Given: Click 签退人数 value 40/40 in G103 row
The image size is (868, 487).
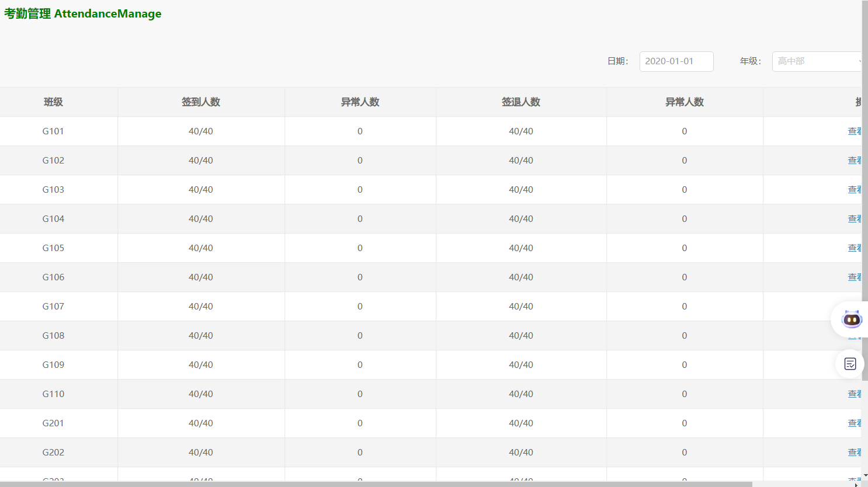Looking at the screenshot, I should point(521,190).
